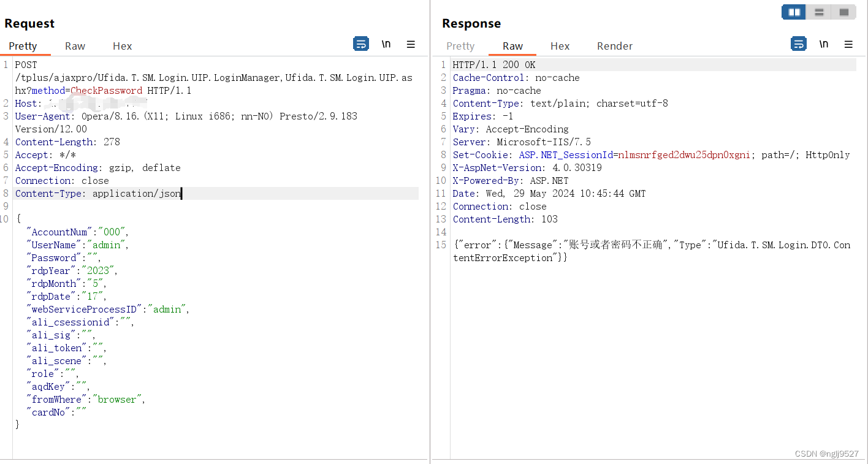
Task: Click the Vary: Accept-Encoding response header
Action: [x=511, y=129]
